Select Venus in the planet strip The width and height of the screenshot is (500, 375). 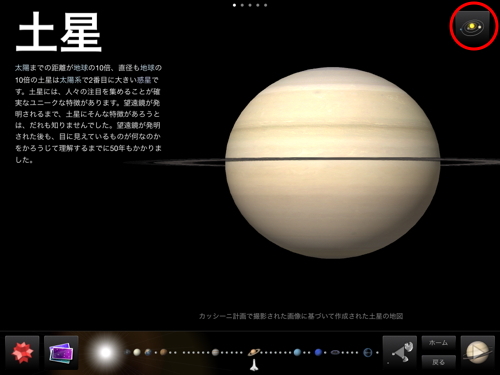click(x=137, y=352)
